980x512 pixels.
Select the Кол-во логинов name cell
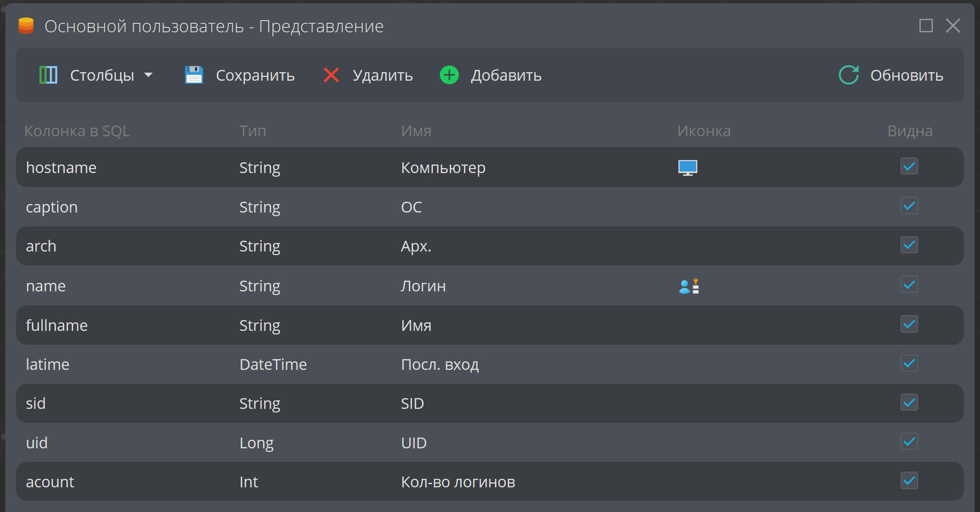(x=458, y=482)
